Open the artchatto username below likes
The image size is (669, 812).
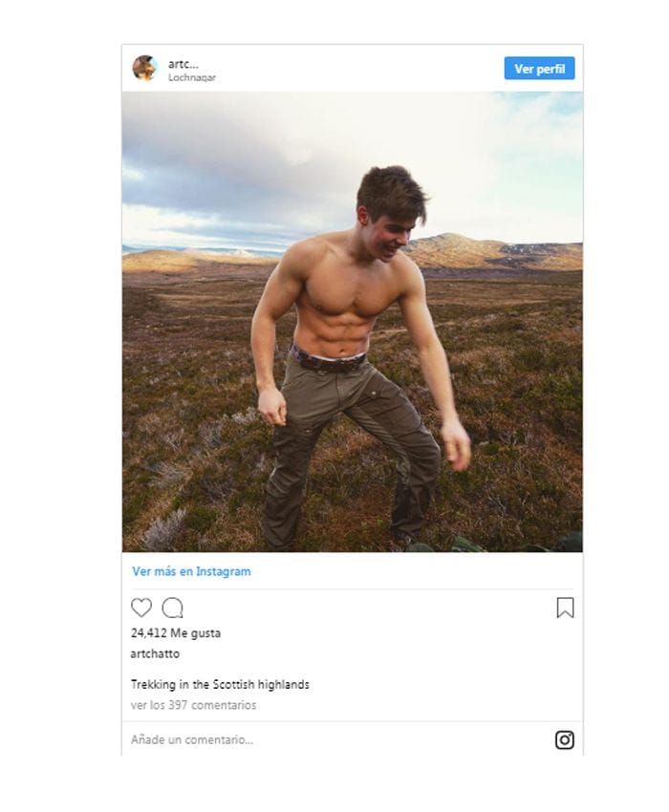[x=155, y=653]
